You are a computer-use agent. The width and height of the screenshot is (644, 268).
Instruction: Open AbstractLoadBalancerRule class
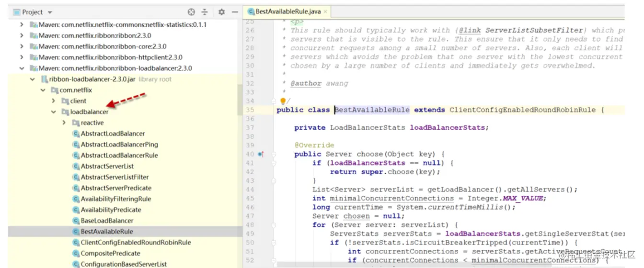(x=119, y=156)
